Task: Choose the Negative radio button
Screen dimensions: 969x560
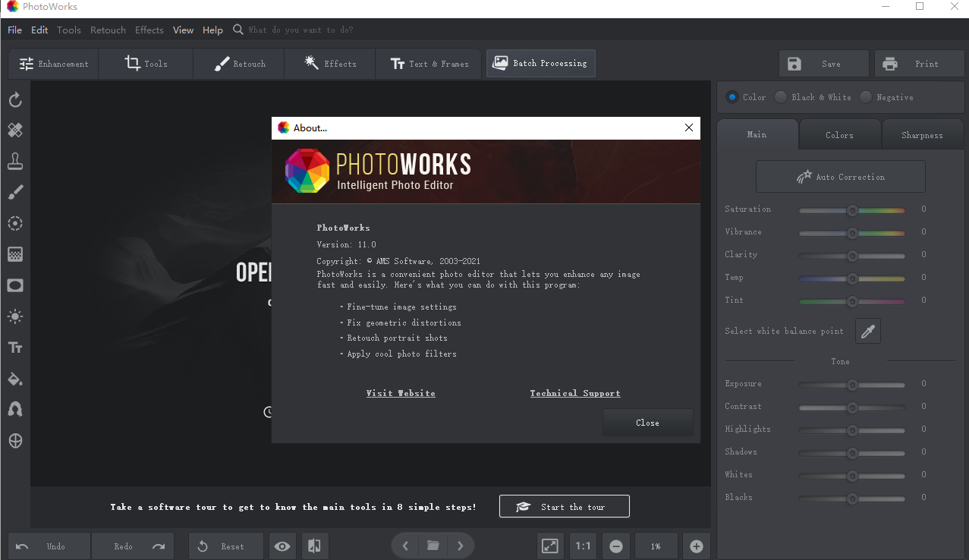Action: tap(866, 97)
